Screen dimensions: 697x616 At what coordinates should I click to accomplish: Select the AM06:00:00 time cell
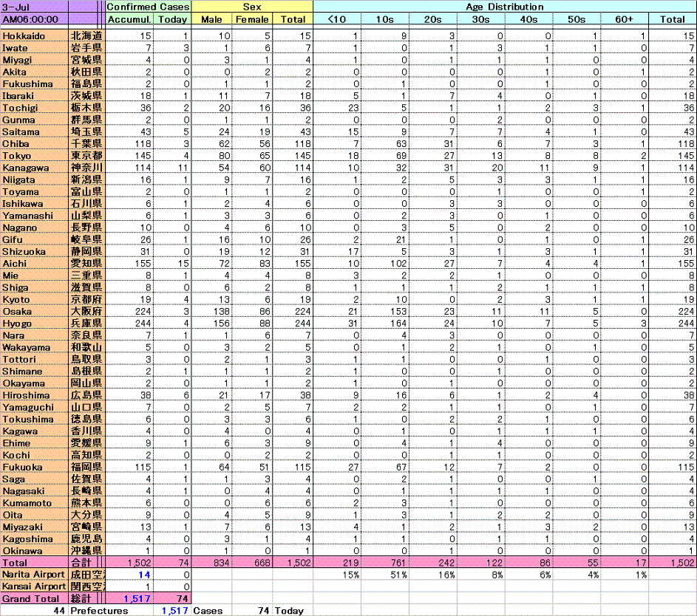pyautogui.click(x=34, y=19)
